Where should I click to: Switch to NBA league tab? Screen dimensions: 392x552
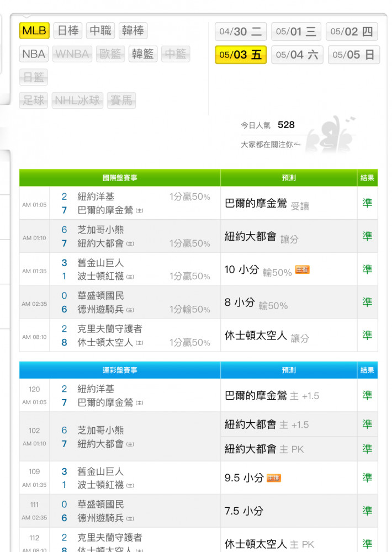coord(34,54)
